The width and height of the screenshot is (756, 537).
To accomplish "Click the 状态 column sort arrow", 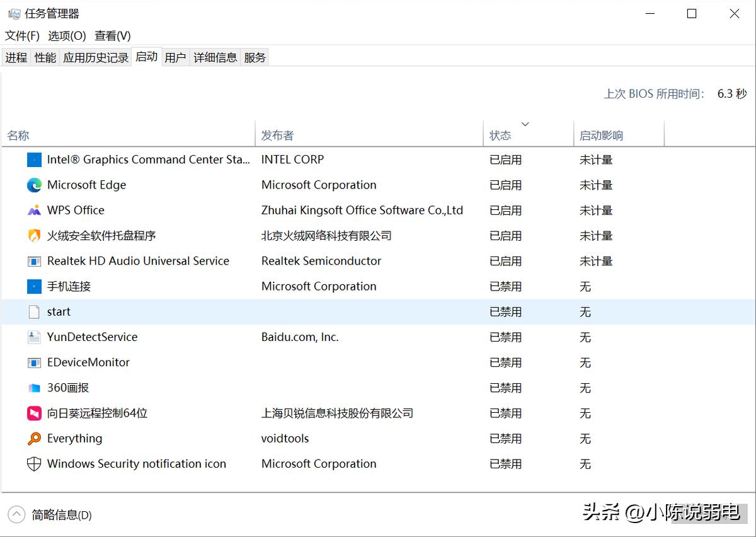I will (x=525, y=124).
